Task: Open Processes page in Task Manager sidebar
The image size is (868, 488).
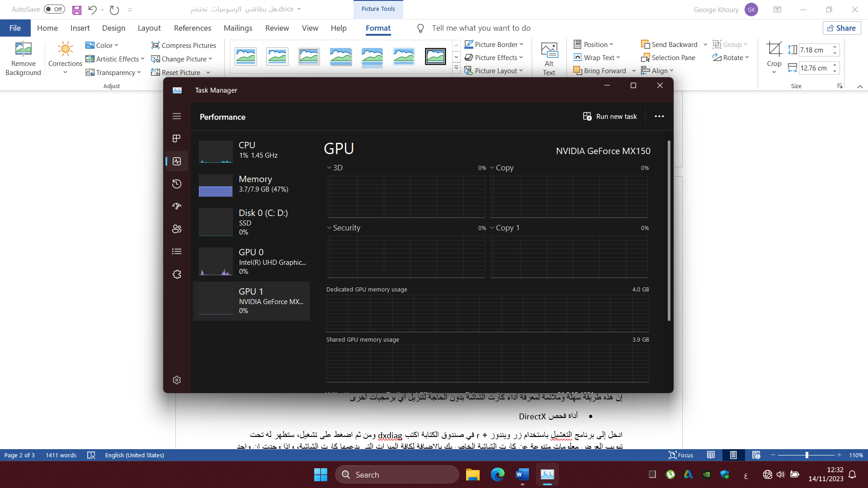Action: [177, 139]
